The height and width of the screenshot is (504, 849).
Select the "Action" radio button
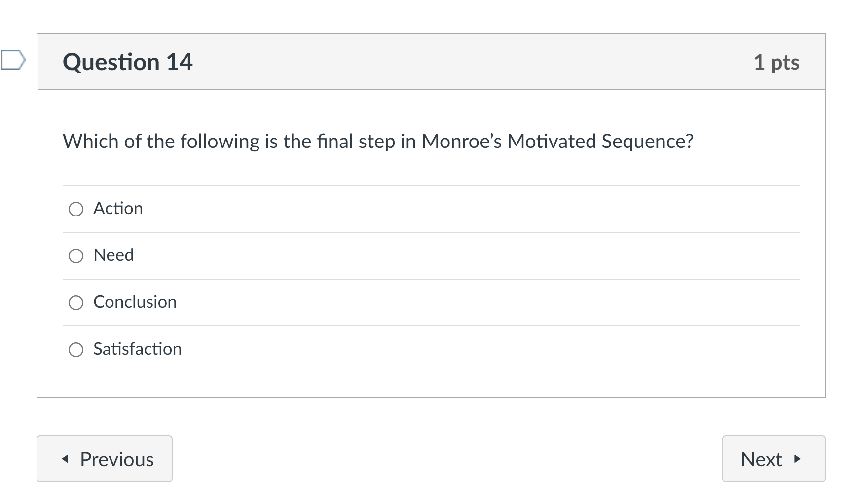[76, 209]
